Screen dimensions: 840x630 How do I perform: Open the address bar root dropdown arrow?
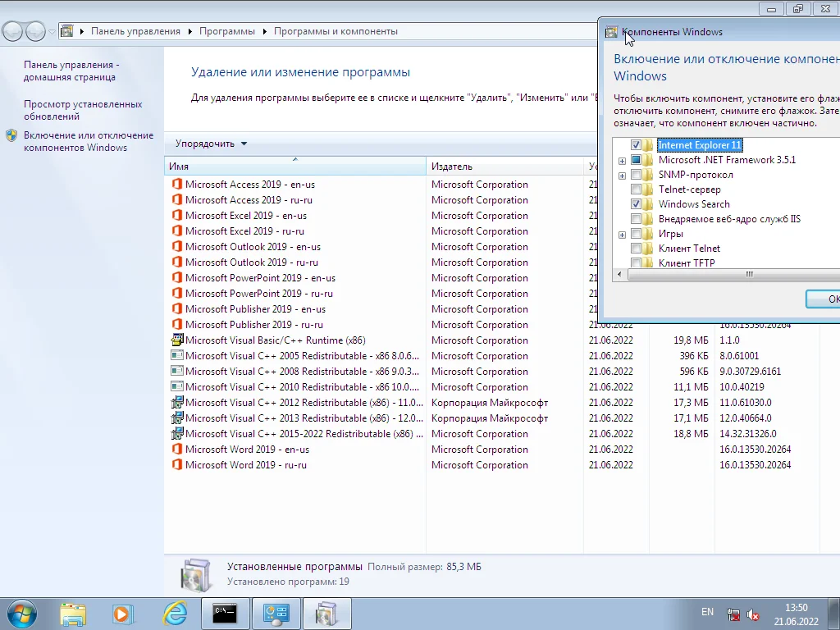click(82, 32)
